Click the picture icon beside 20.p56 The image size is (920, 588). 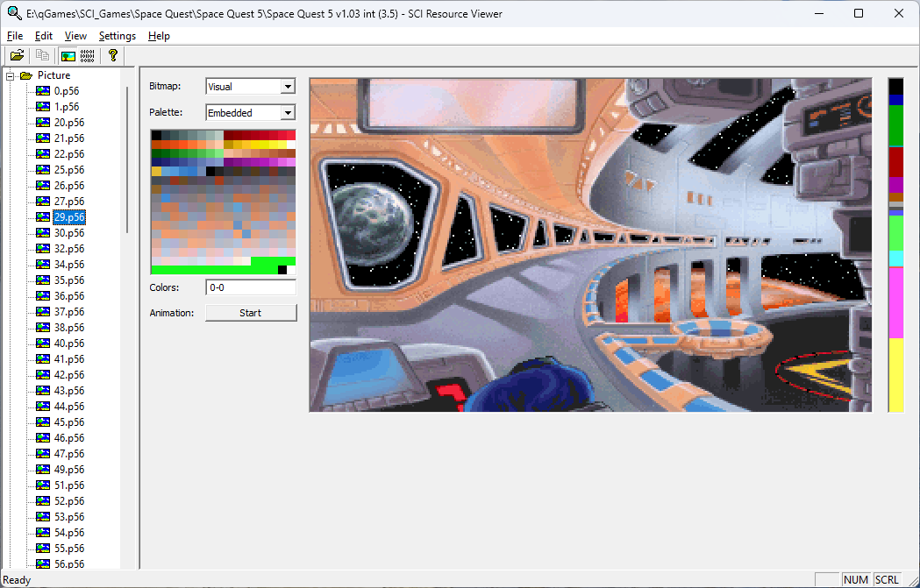tap(43, 123)
